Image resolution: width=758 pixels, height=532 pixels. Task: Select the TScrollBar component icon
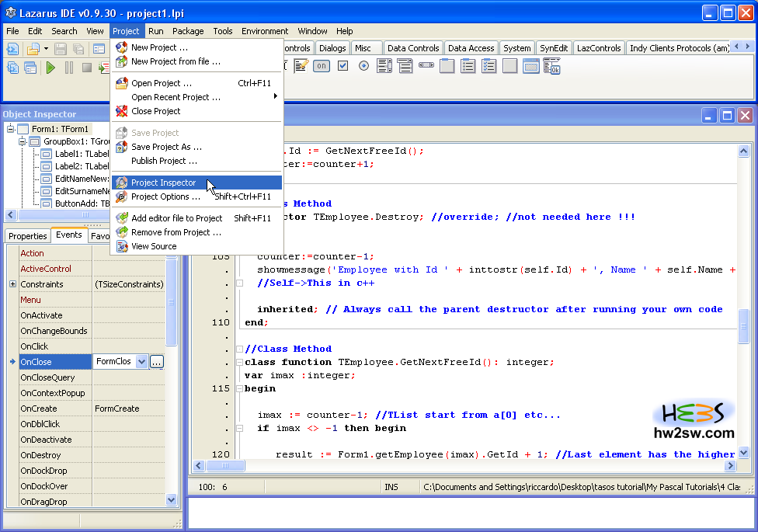point(426,64)
